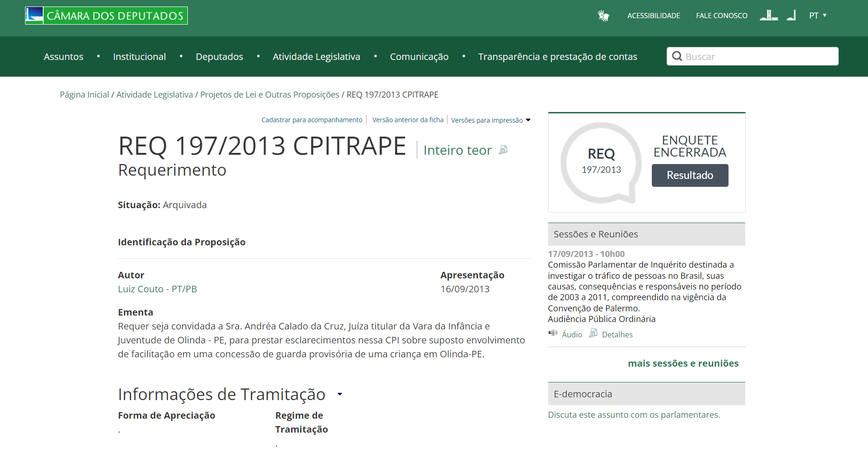The image size is (868, 467).
Task: Click the Inteiro teor document icon
Action: [503, 150]
